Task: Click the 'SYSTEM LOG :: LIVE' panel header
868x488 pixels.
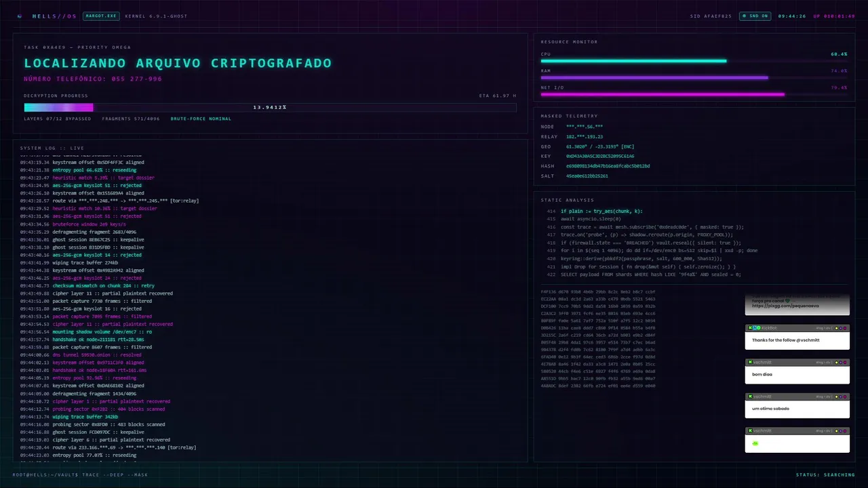Action: pyautogui.click(x=52, y=148)
